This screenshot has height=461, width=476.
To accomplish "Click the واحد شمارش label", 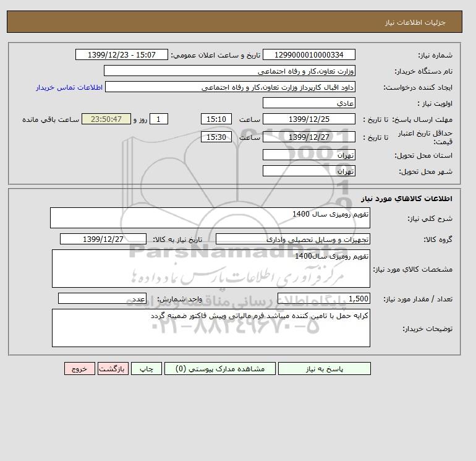I will click(179, 299).
